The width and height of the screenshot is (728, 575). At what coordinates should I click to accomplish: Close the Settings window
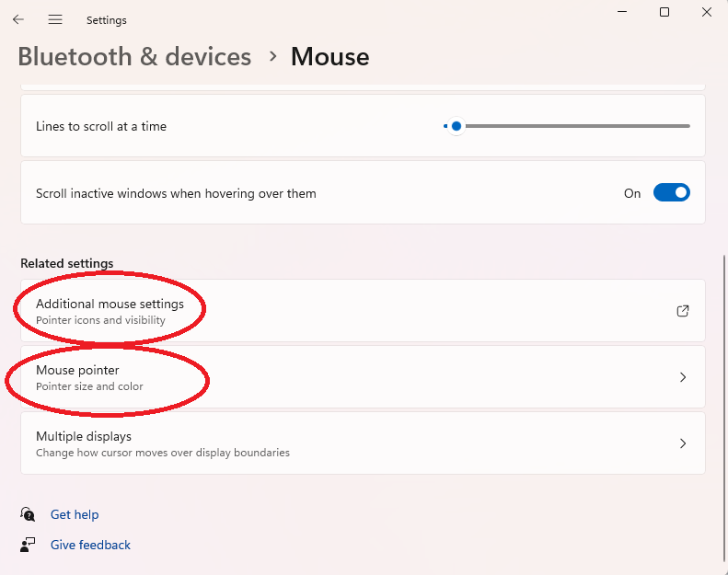(706, 12)
